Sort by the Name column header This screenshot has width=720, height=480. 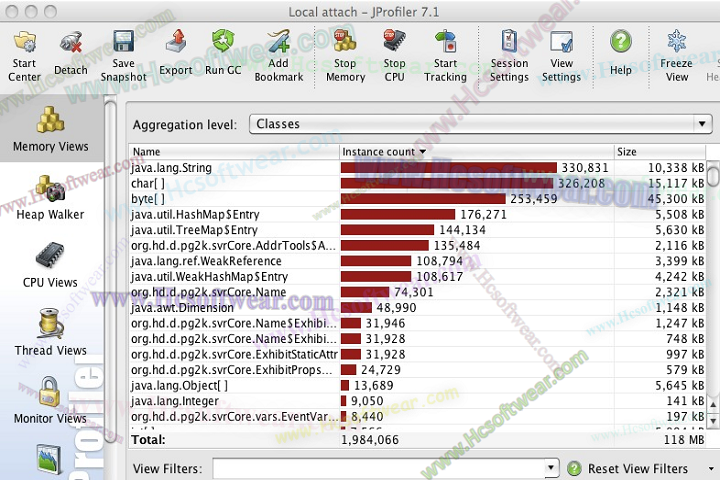point(234,152)
